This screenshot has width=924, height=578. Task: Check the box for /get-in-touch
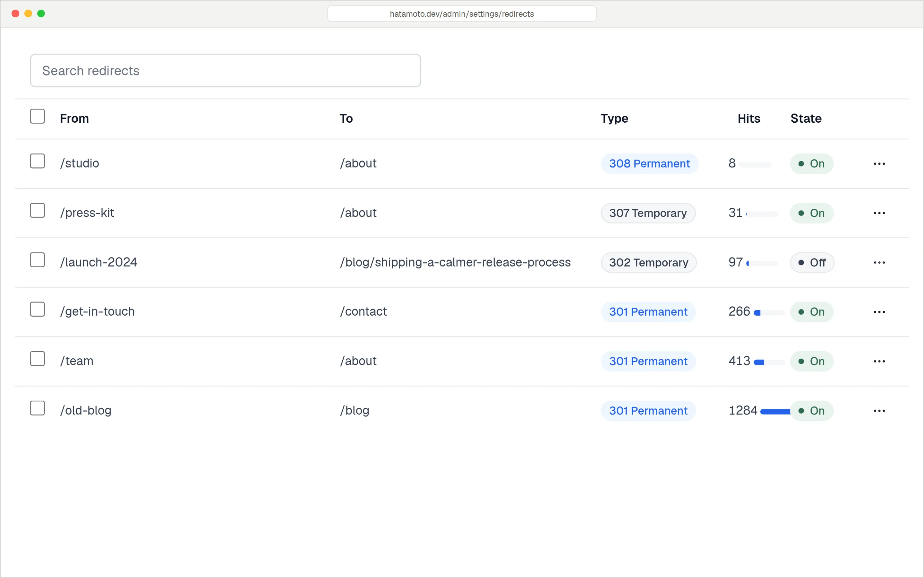click(38, 309)
